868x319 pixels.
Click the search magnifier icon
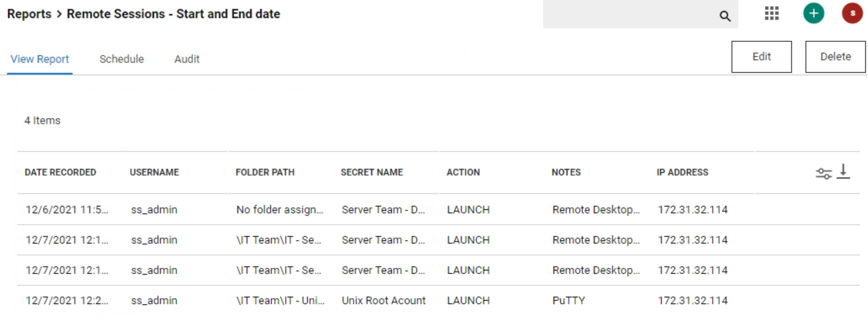(x=725, y=16)
